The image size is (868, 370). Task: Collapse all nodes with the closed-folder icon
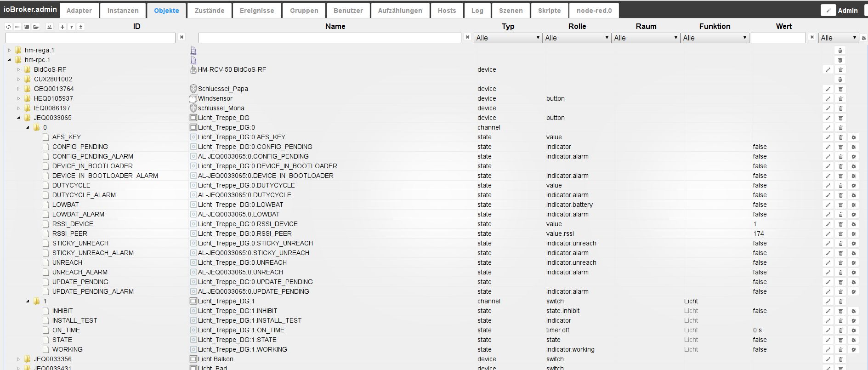(27, 27)
